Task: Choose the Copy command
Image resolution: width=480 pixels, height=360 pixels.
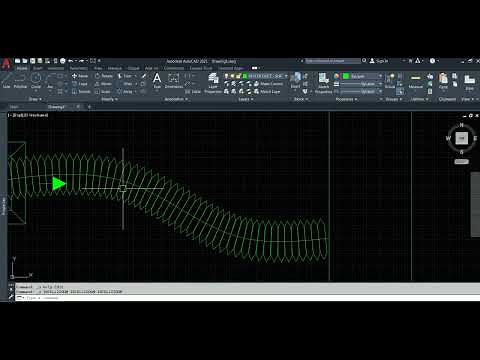Action: click(80, 84)
